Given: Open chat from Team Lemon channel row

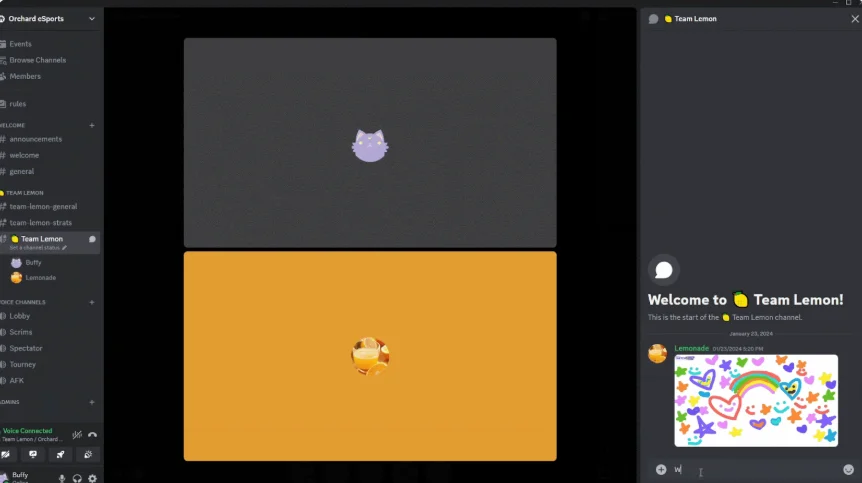Looking at the screenshot, I should pos(92,239).
